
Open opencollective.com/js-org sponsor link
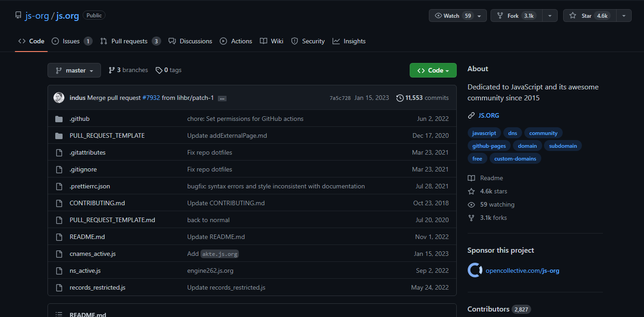pos(523,270)
